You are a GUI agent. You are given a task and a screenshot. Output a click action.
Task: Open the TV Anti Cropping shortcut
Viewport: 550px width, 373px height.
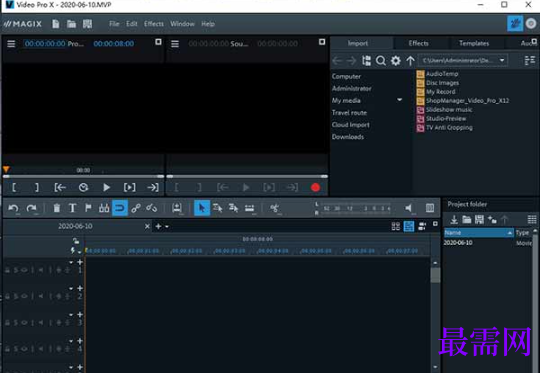[x=444, y=127]
